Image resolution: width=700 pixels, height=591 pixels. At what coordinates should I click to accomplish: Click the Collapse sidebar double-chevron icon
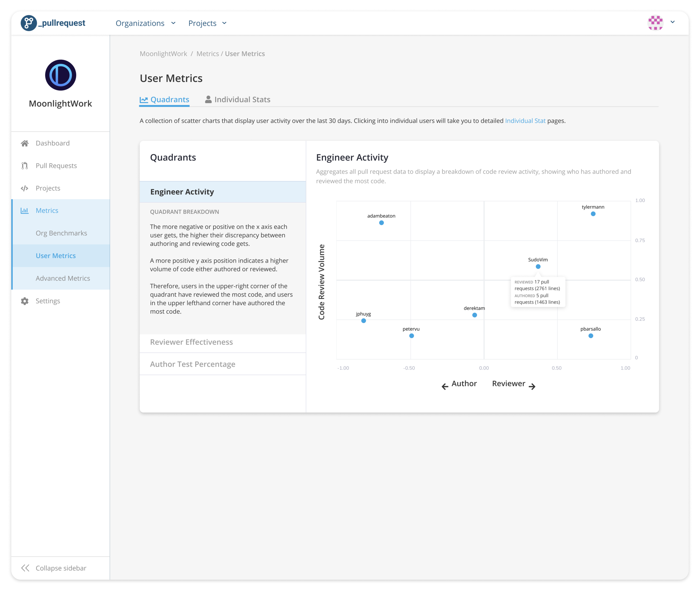click(25, 568)
